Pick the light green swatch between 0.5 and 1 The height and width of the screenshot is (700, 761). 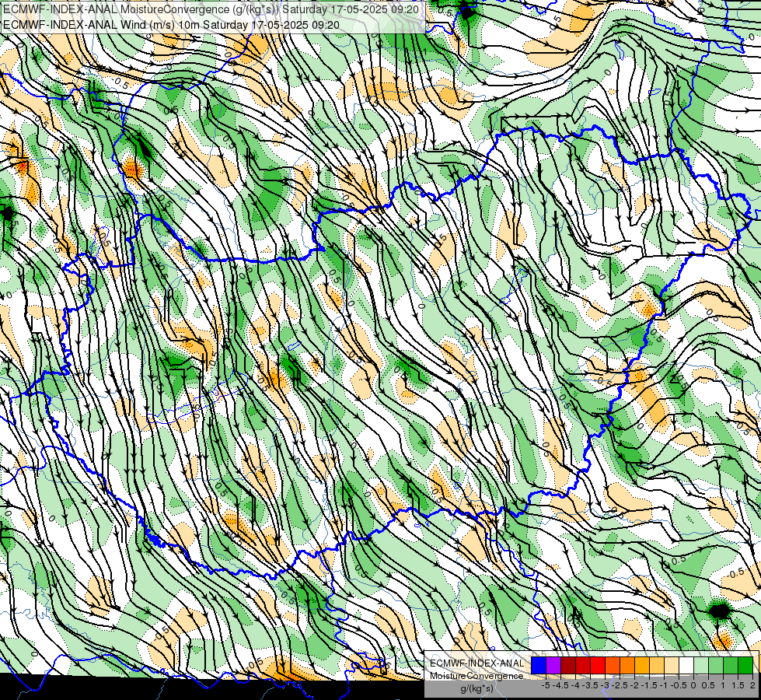coord(716,666)
